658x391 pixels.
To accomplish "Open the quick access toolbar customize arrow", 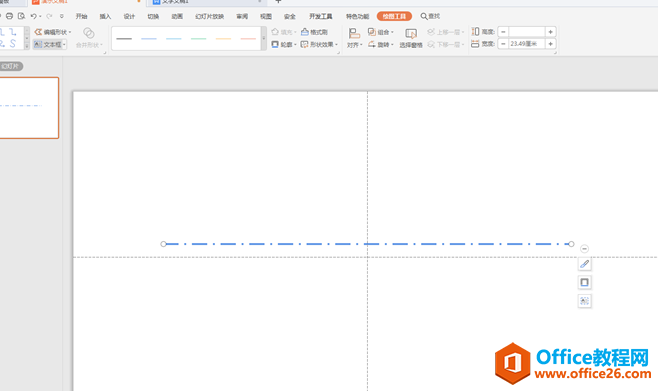I will coord(62,16).
